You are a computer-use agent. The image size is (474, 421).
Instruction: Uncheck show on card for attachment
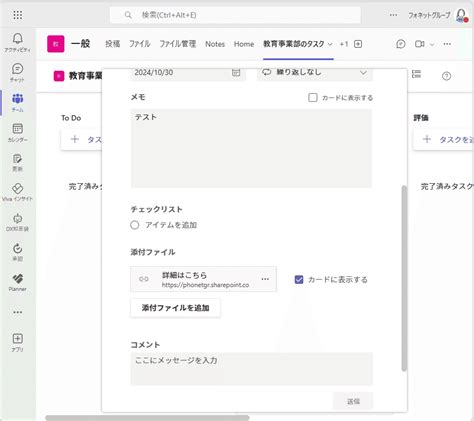point(299,279)
